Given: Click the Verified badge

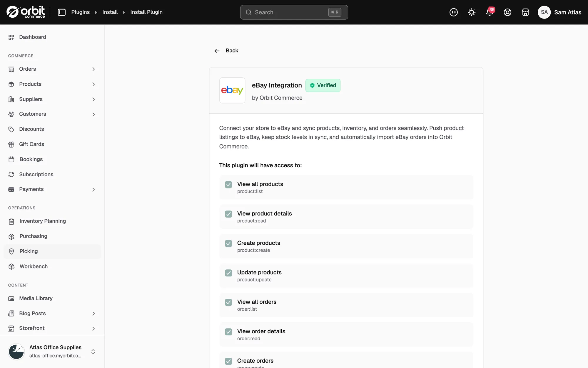Looking at the screenshot, I should [323, 85].
